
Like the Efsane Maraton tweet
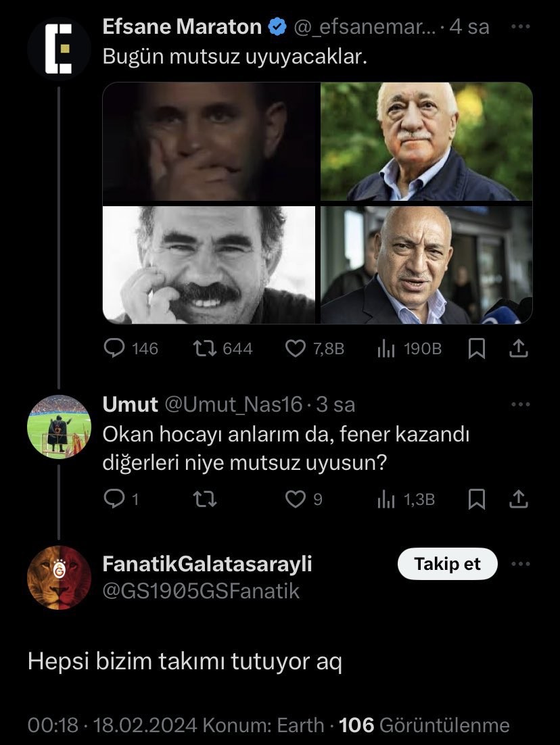tap(295, 348)
